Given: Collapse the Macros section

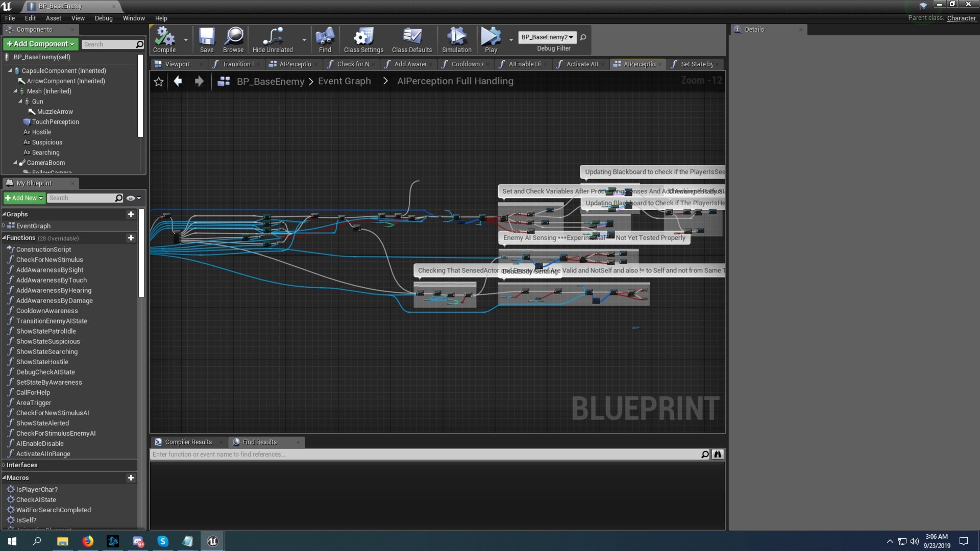Looking at the screenshot, I should [x=4, y=478].
